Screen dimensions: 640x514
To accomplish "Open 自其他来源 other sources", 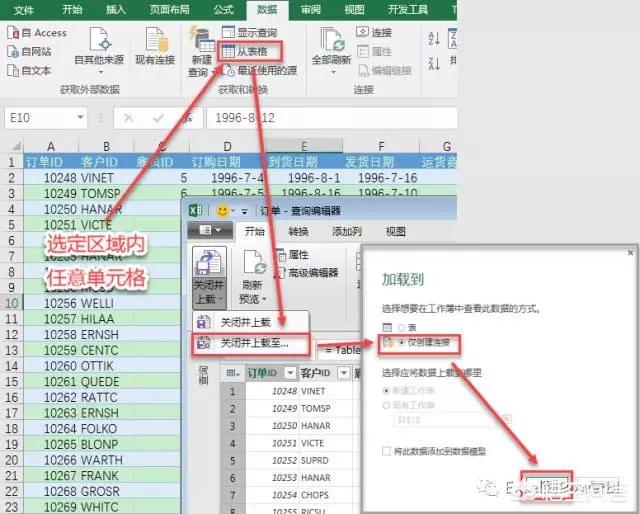I will tap(99, 50).
